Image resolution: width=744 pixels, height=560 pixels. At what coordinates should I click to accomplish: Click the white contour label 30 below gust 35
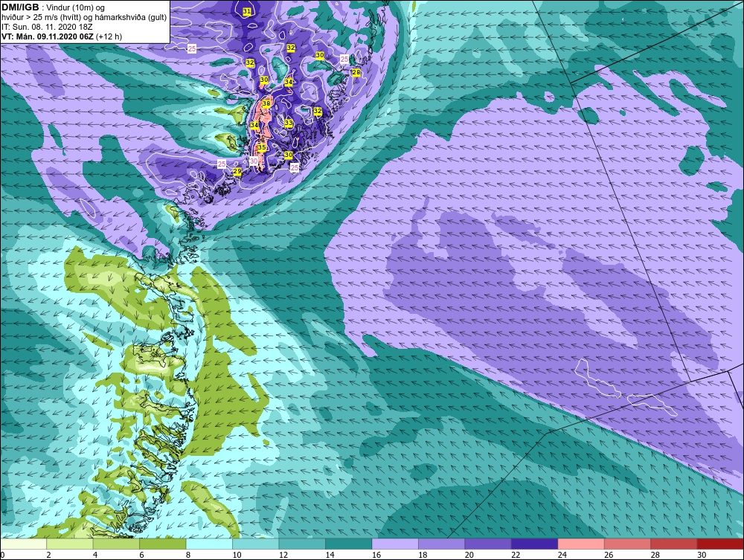click(254, 161)
